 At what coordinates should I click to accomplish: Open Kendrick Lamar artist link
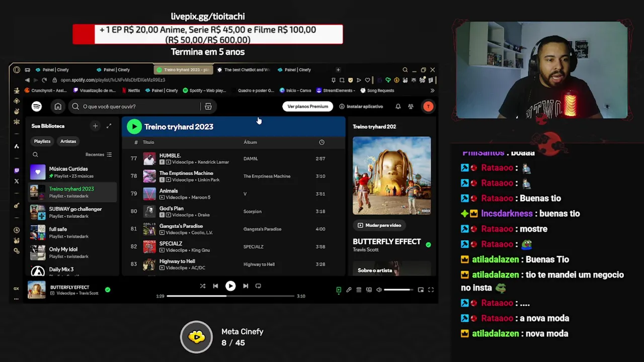[x=213, y=162]
